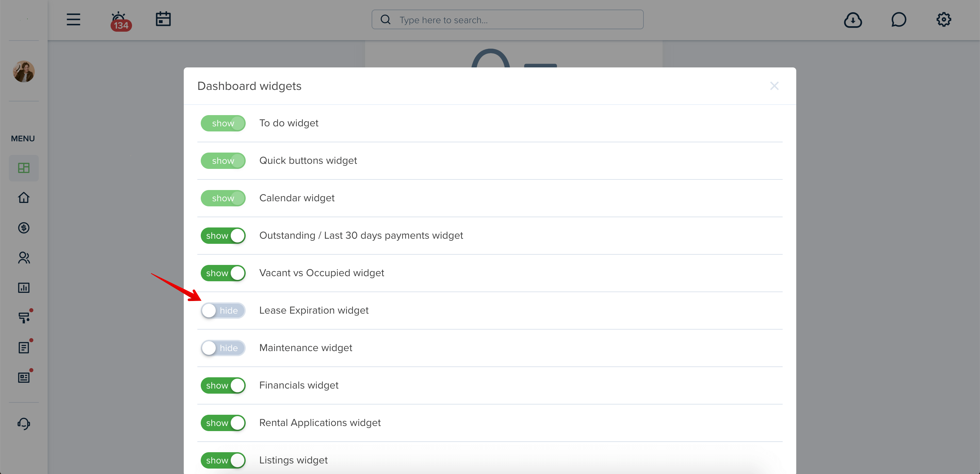Open the Contacts people sidebar icon
This screenshot has height=474, width=980.
23,258
